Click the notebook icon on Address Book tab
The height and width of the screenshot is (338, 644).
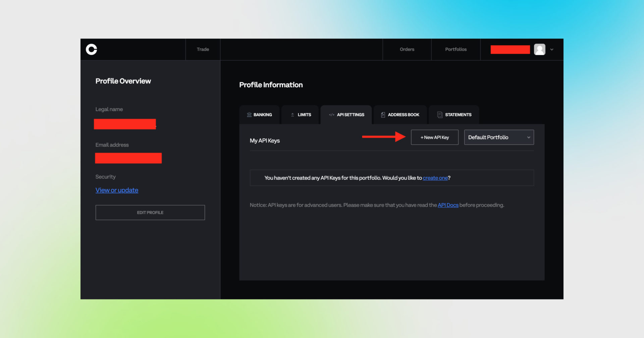pyautogui.click(x=383, y=115)
